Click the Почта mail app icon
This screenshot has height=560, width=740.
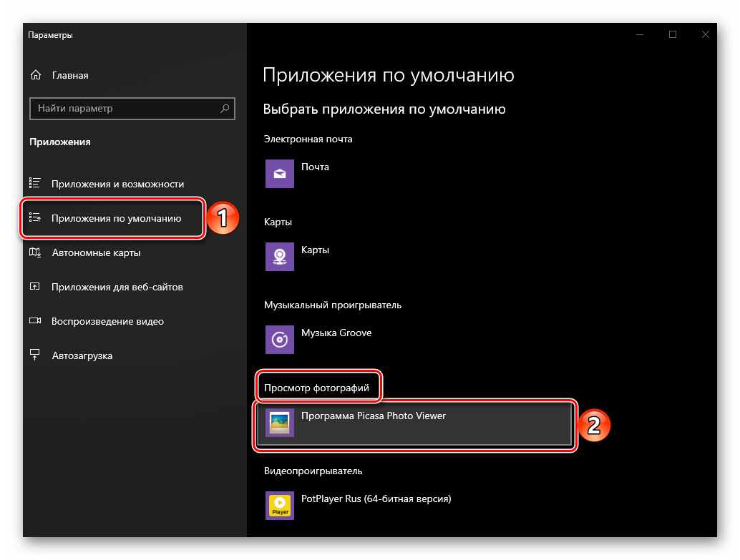(x=279, y=174)
